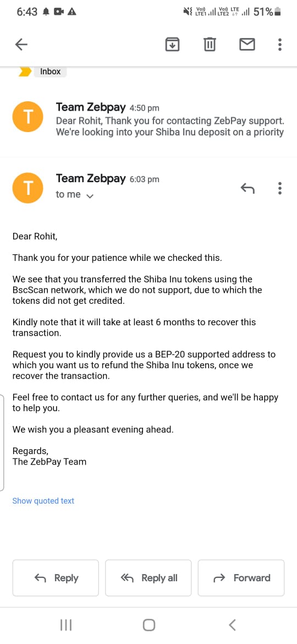Archive this email using the archive icon

(x=173, y=44)
